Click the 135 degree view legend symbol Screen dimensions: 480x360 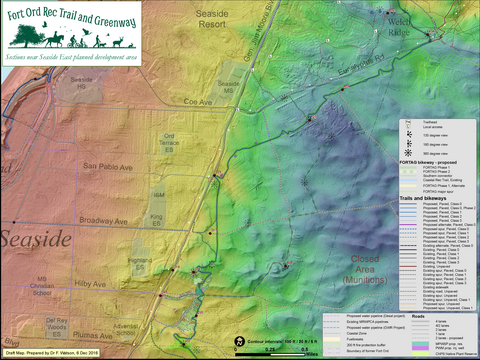[409, 135]
